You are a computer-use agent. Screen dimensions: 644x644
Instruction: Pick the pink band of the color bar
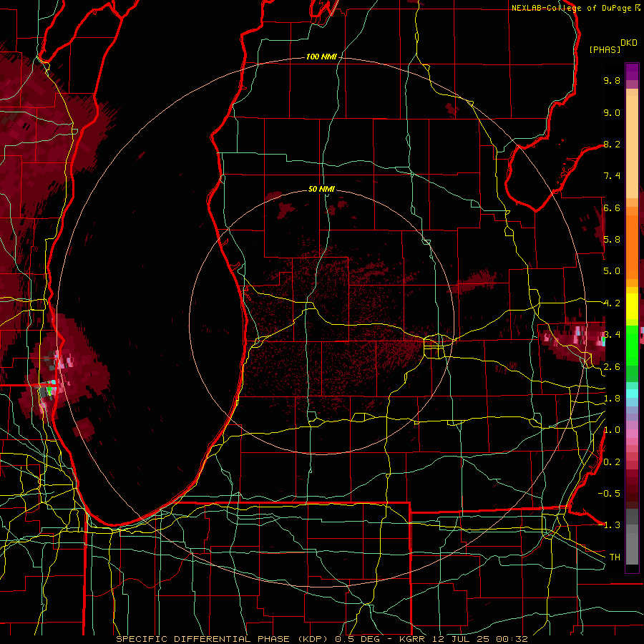point(632,434)
